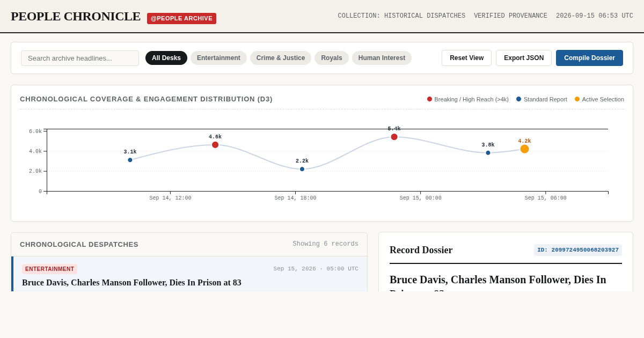Select the 3.1k data point
The height and width of the screenshot is (338, 644).
coord(130,160)
